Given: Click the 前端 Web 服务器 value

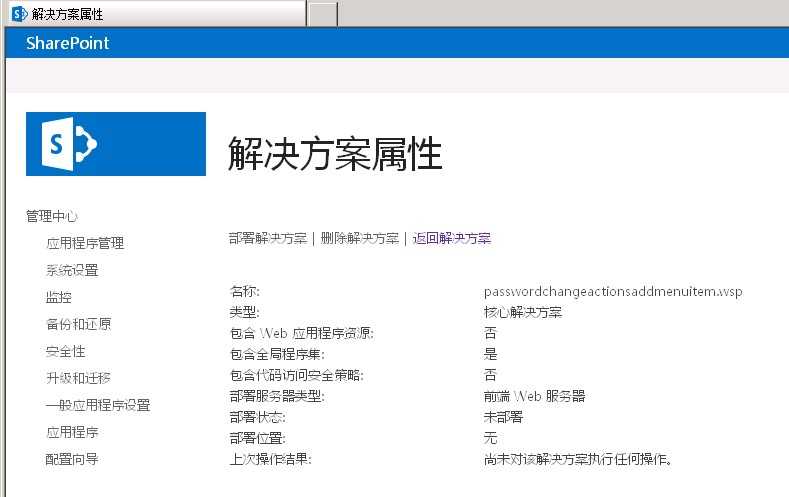Looking at the screenshot, I should tap(534, 396).
